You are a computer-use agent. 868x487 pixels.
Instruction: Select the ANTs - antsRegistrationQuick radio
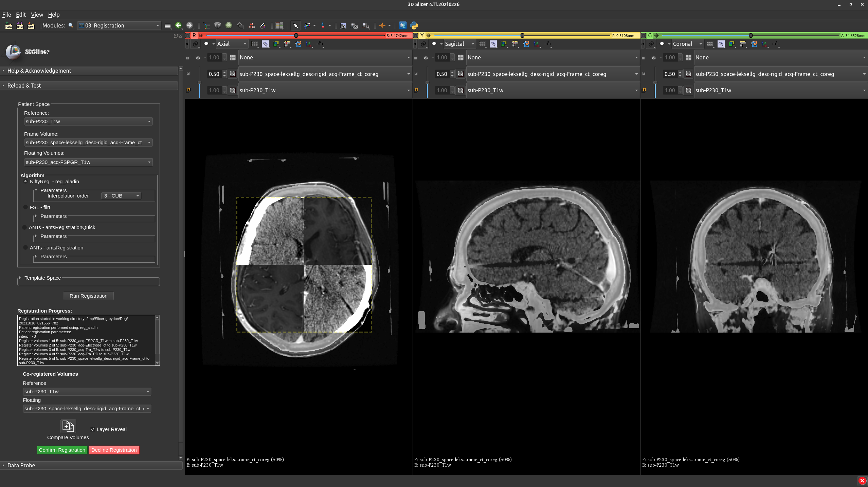[25, 227]
